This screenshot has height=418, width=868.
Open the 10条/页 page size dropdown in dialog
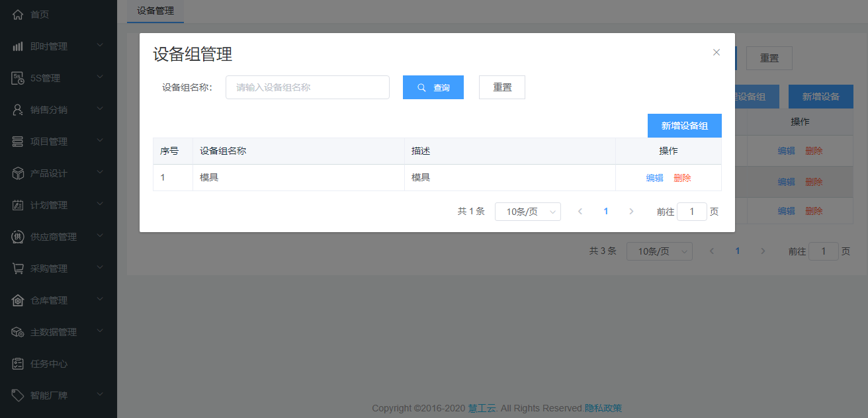tap(527, 212)
